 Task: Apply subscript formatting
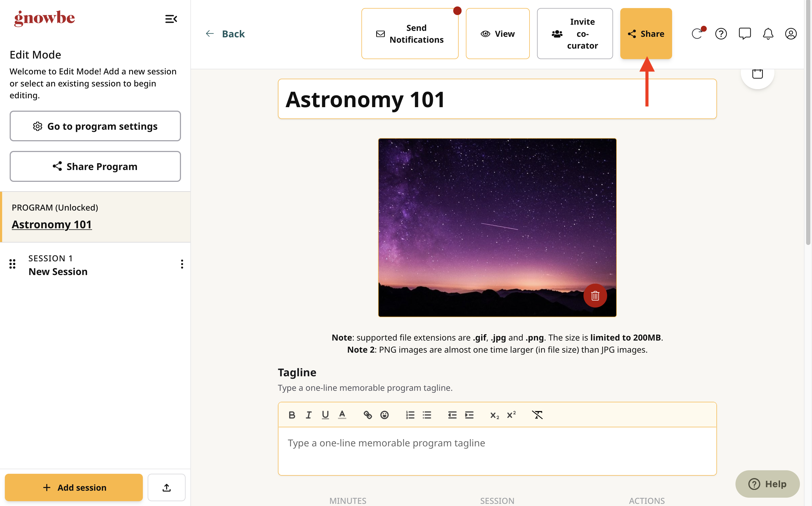tap(495, 415)
